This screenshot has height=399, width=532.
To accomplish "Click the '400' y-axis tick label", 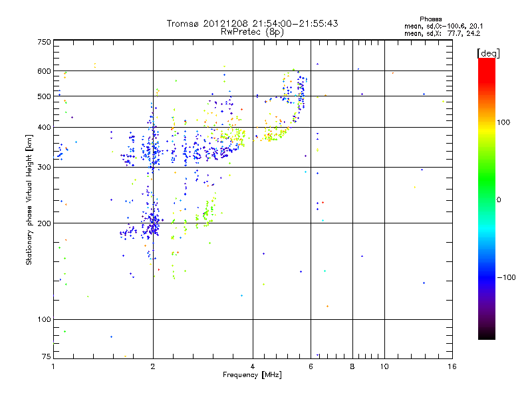I will [44, 127].
